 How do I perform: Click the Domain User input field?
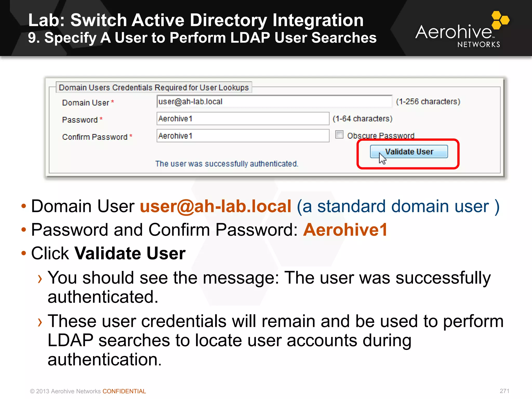274,101
